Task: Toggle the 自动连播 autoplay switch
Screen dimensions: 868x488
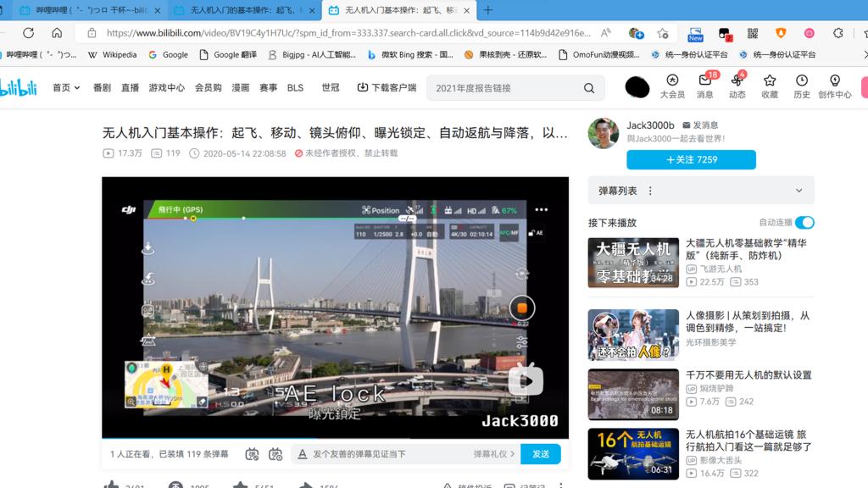Action: click(x=804, y=222)
